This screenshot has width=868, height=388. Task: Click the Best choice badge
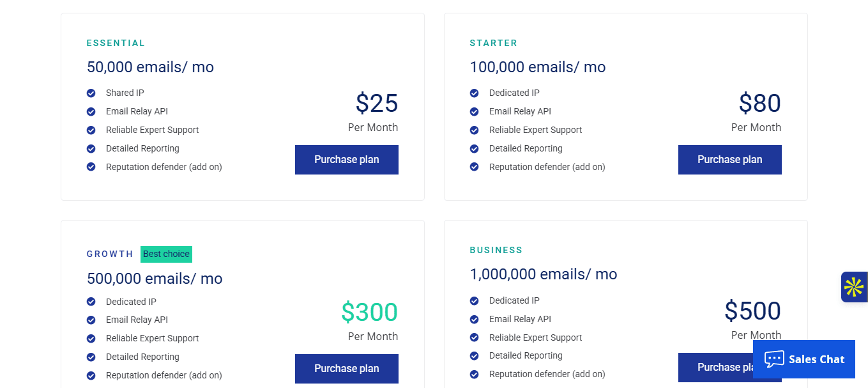(x=166, y=254)
